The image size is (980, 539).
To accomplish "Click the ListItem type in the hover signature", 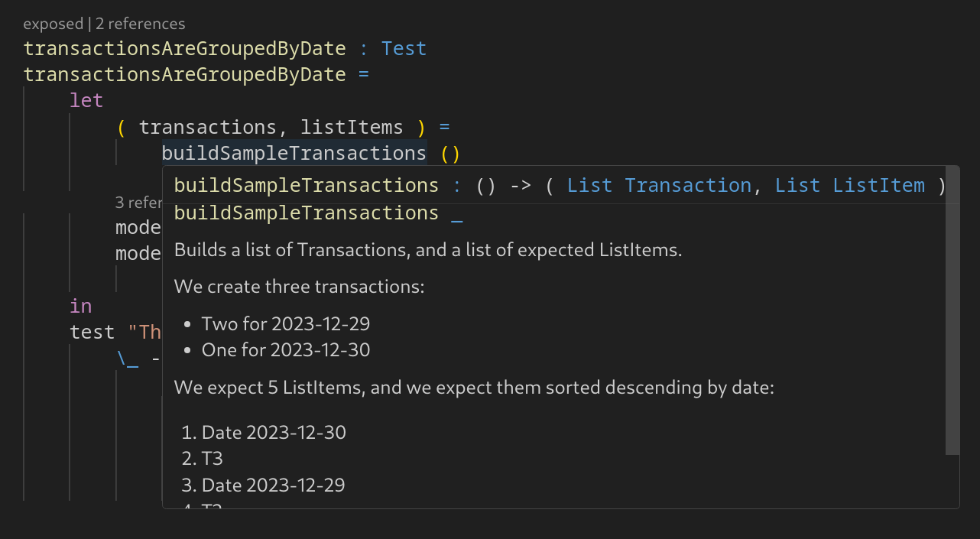I will click(x=878, y=186).
